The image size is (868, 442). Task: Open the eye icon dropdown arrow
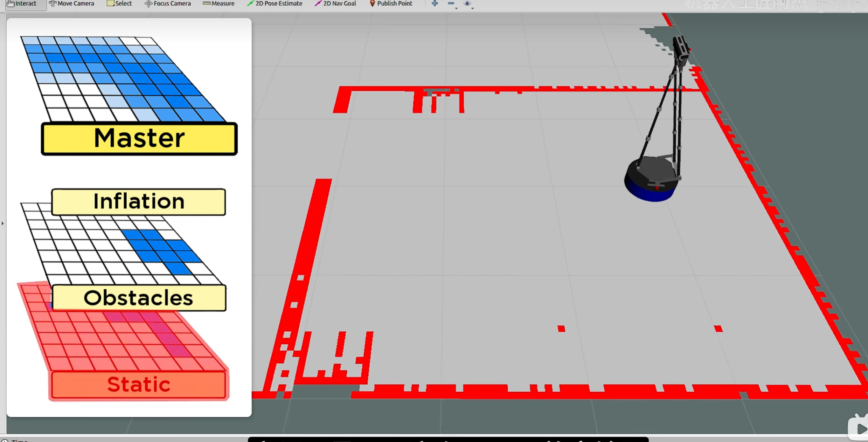click(x=472, y=8)
